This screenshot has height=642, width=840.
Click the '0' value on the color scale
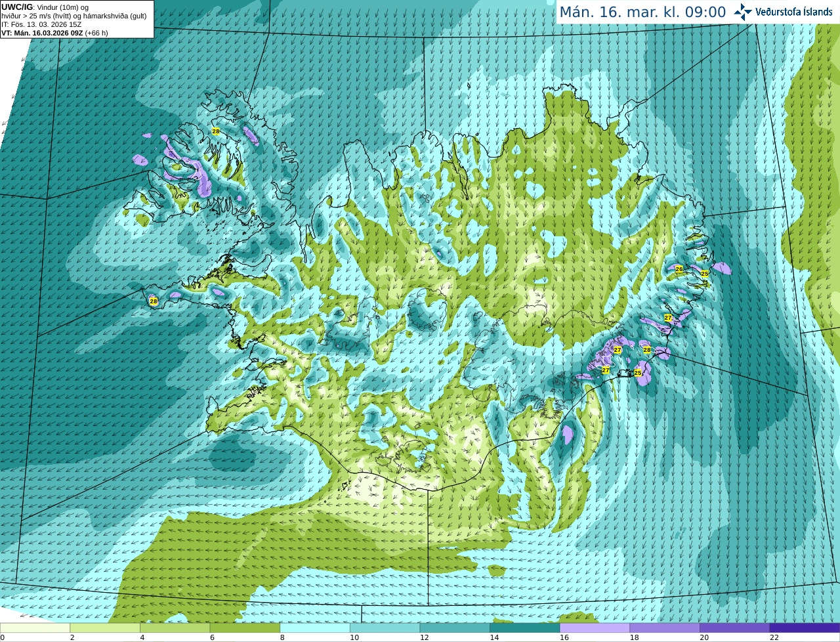3,637
